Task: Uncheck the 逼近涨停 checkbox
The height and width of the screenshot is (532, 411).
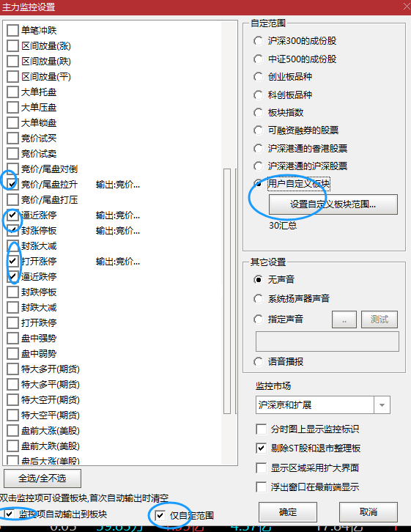Action: click(12, 215)
